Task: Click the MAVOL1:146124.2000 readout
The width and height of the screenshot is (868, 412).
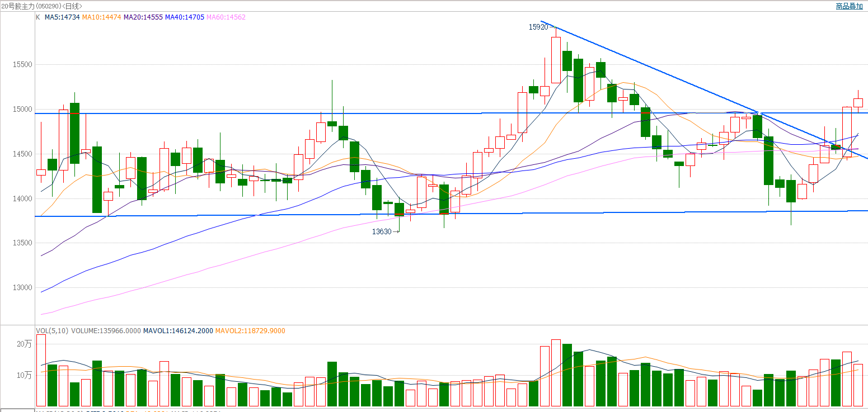Action: tap(178, 331)
